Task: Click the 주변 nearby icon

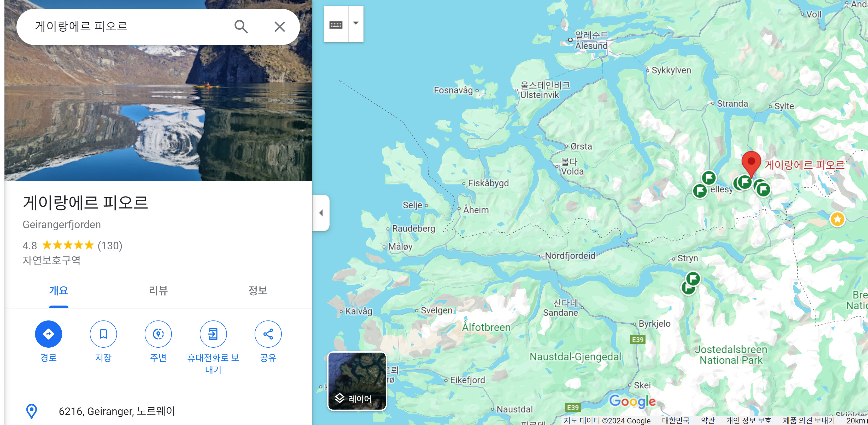Action: tap(158, 334)
